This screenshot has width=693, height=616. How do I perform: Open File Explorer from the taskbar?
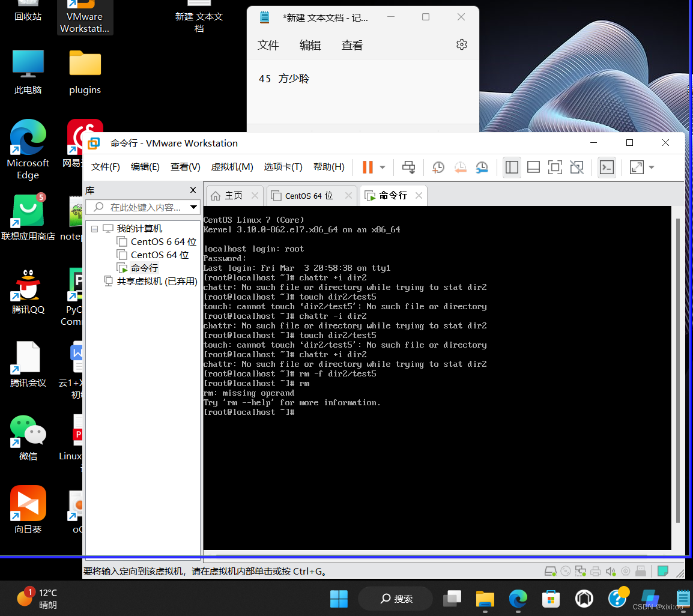point(485,599)
